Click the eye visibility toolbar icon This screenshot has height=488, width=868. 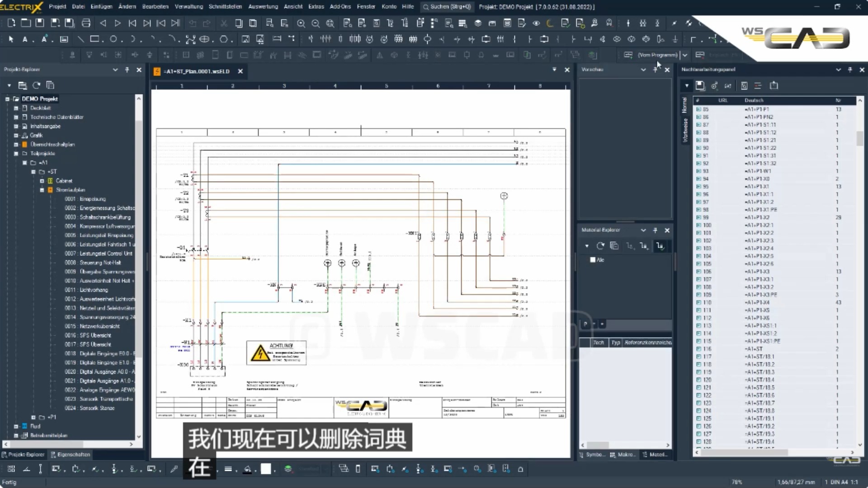pyautogui.click(x=536, y=23)
